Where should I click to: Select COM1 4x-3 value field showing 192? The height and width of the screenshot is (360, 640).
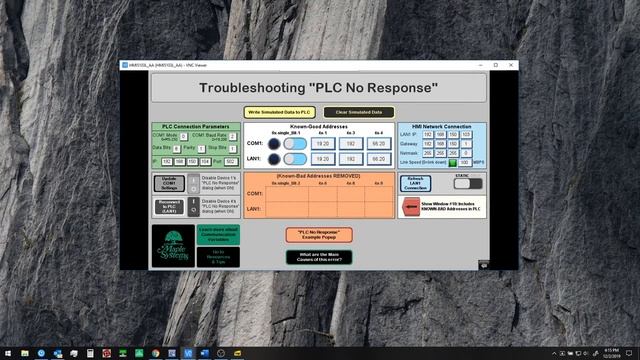coord(351,144)
